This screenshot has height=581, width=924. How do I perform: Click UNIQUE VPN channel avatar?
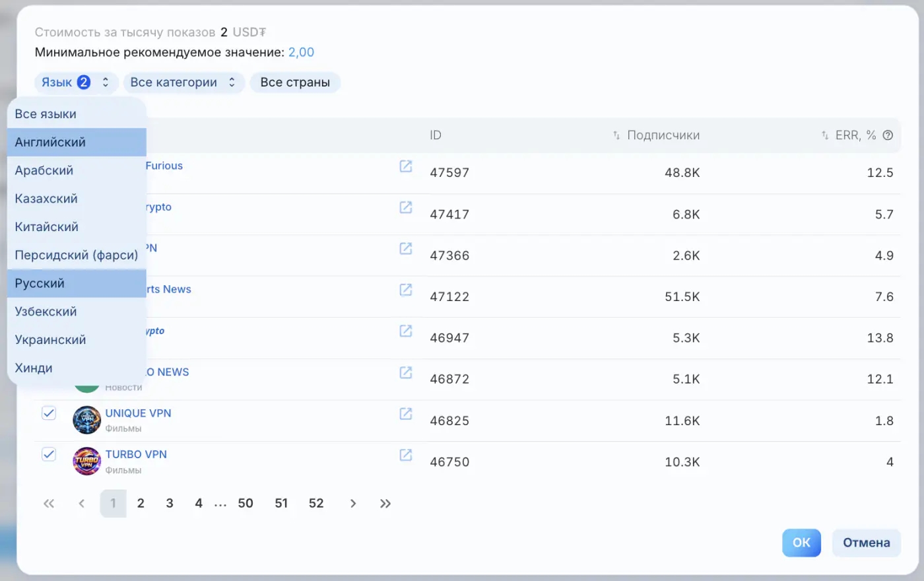click(86, 420)
